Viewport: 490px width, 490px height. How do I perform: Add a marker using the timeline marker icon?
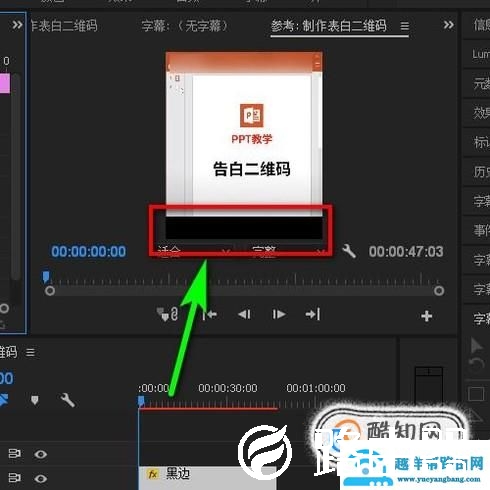point(34,400)
